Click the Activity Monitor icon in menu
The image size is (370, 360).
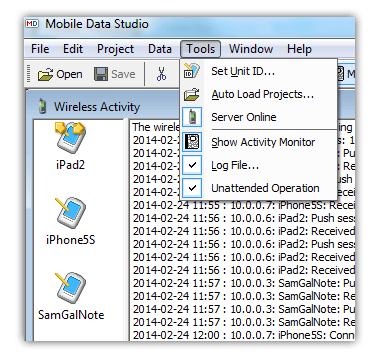pos(192,142)
